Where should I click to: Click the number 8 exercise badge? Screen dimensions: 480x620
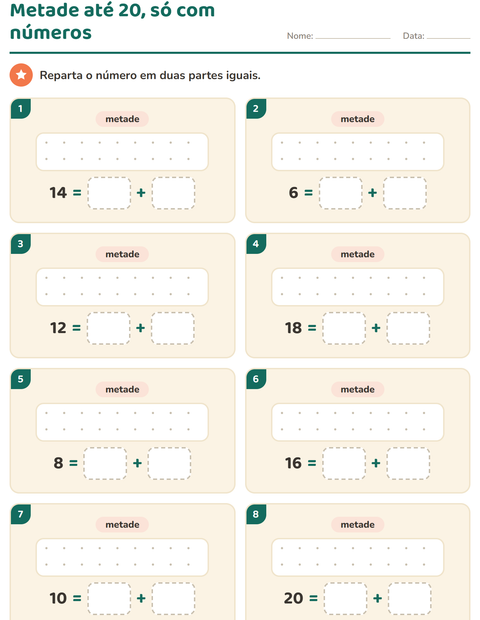coord(256,514)
